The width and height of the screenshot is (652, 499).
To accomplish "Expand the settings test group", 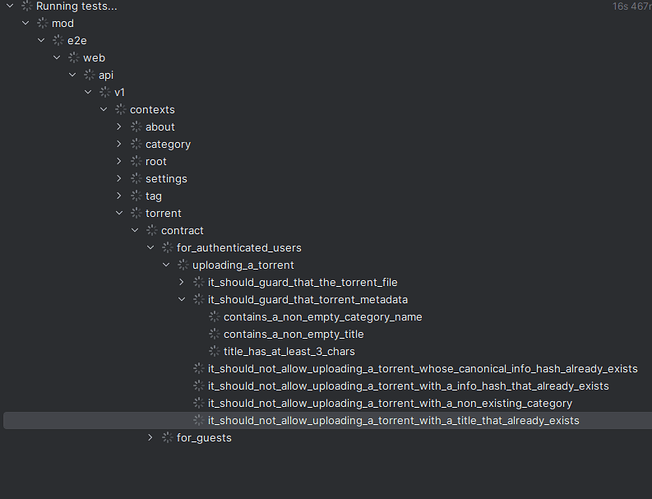I will click(x=119, y=178).
